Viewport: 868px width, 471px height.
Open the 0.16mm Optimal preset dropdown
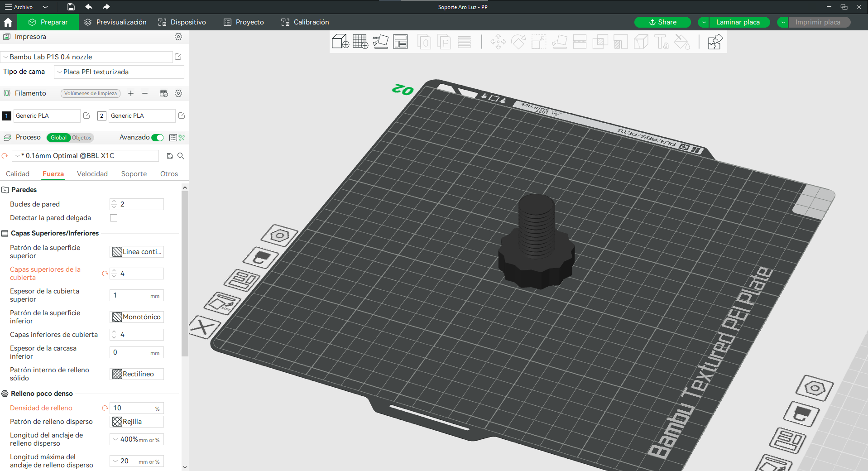pos(86,156)
